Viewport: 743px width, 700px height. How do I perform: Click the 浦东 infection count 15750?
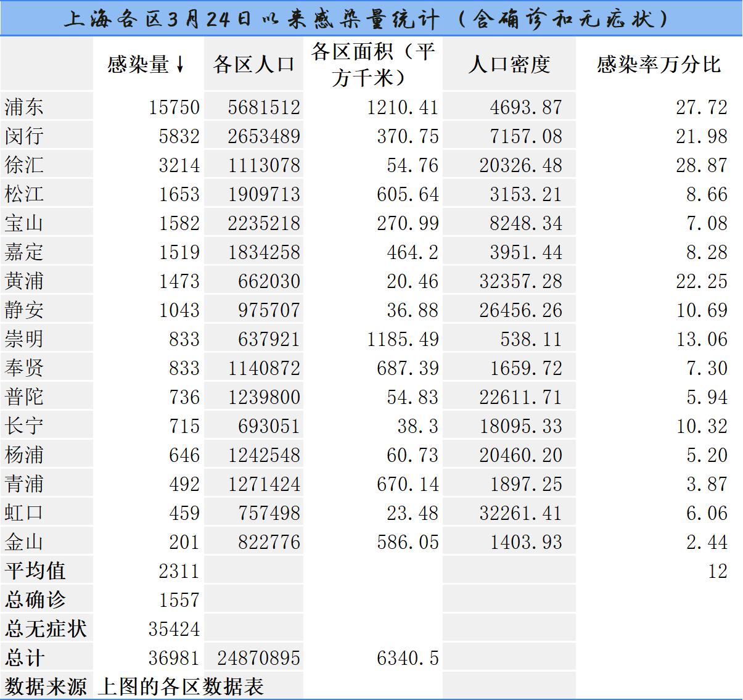[x=174, y=107]
